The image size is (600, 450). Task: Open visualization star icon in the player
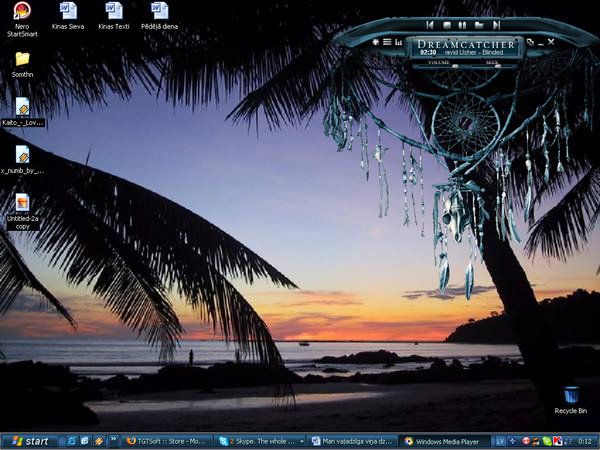[375, 42]
